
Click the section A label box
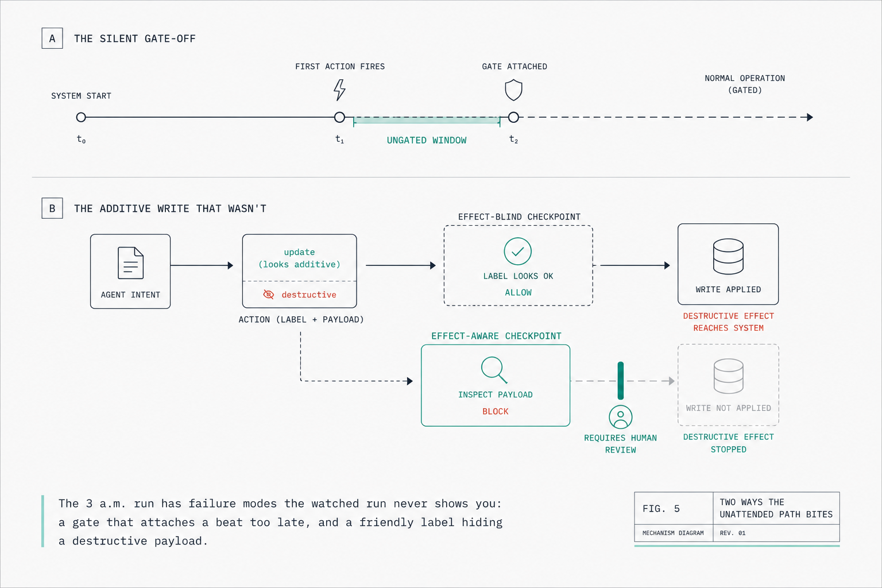click(x=52, y=38)
